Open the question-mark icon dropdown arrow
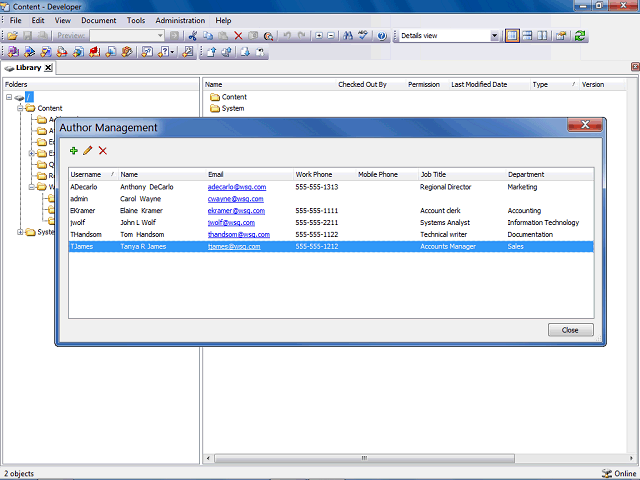Screen dimensions: 640x480 [173, 52]
